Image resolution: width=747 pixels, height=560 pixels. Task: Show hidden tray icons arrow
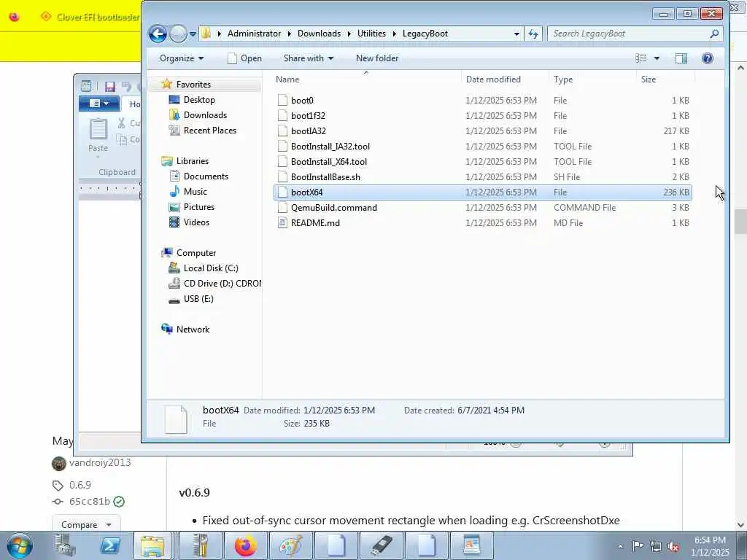click(x=620, y=546)
